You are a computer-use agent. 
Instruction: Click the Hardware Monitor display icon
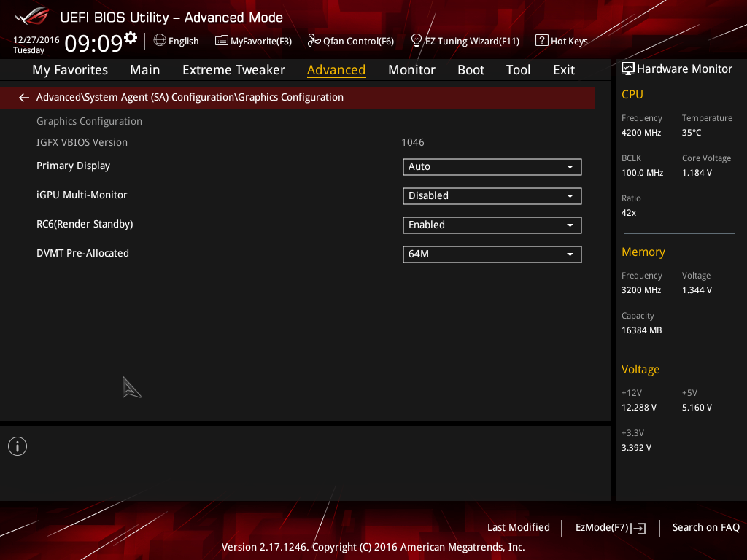(628, 69)
